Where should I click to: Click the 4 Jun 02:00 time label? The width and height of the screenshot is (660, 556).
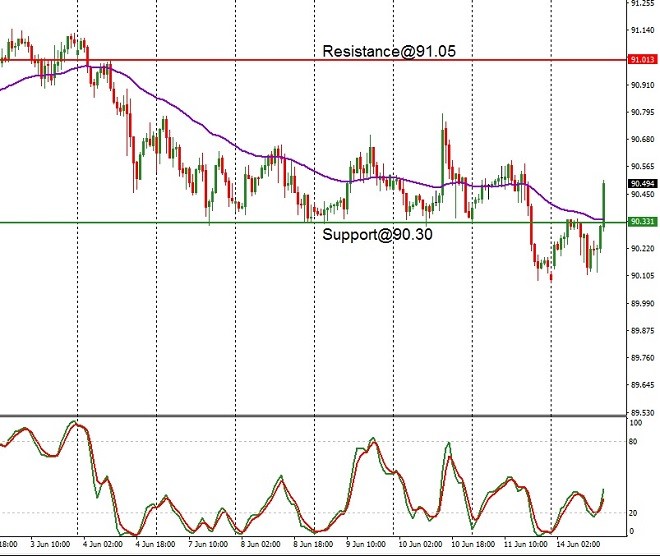103,544
